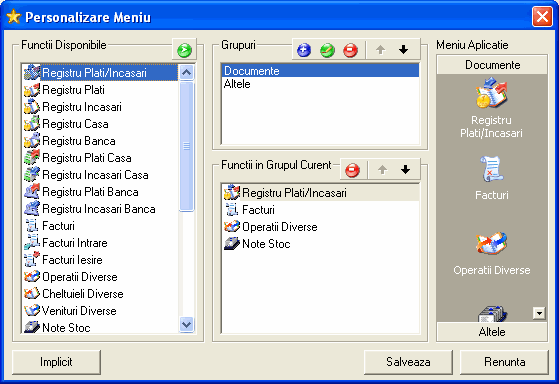Click icon beside Registru Incasari Banca
The width and height of the screenshot is (559, 384).
(x=32, y=209)
